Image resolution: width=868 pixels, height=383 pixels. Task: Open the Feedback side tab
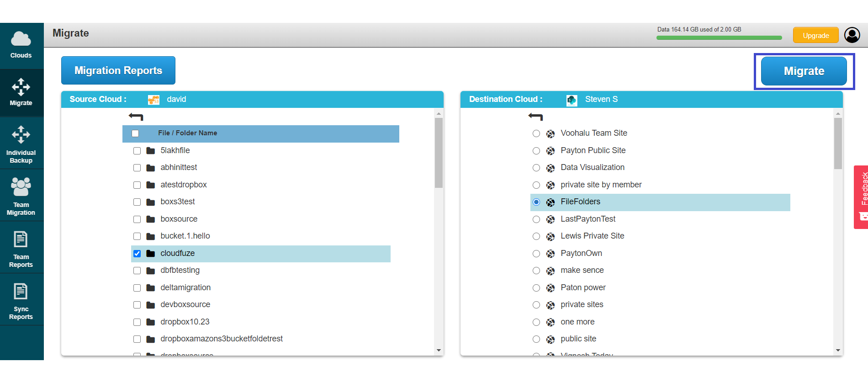pos(861,197)
